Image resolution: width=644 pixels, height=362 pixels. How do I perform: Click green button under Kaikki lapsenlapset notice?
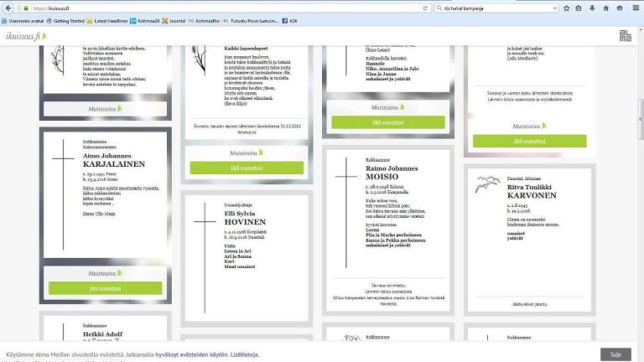247,168
